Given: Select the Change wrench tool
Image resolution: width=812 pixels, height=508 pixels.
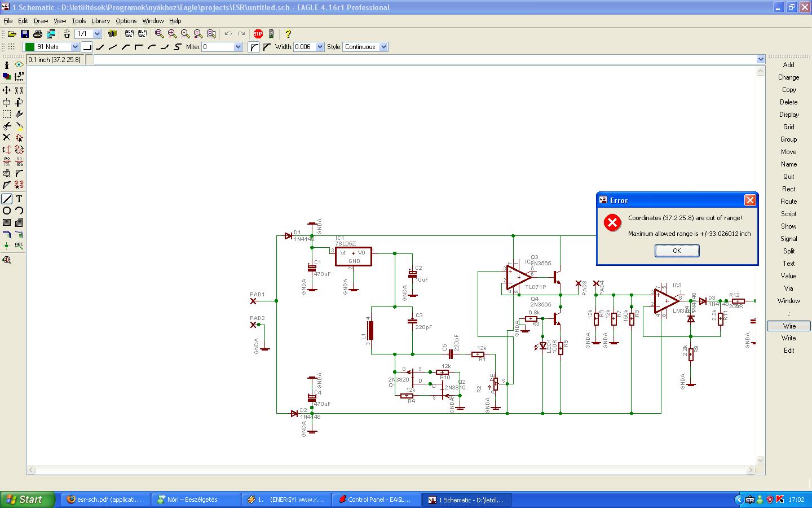Looking at the screenshot, I should [19, 115].
